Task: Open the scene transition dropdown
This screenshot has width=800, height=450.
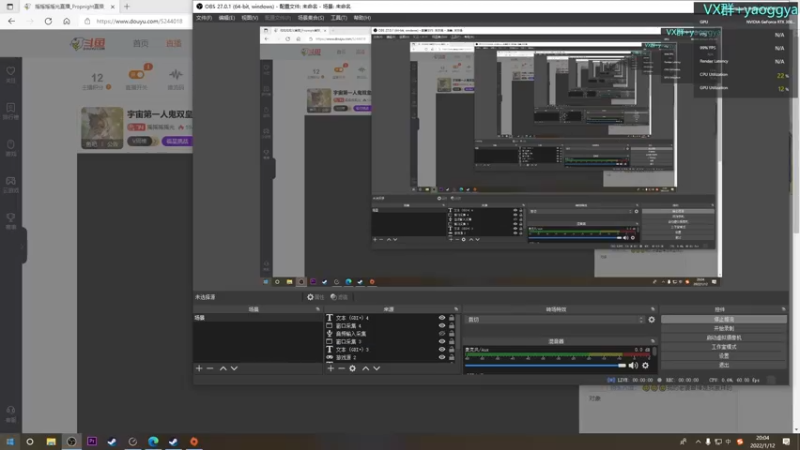Action: point(555,319)
